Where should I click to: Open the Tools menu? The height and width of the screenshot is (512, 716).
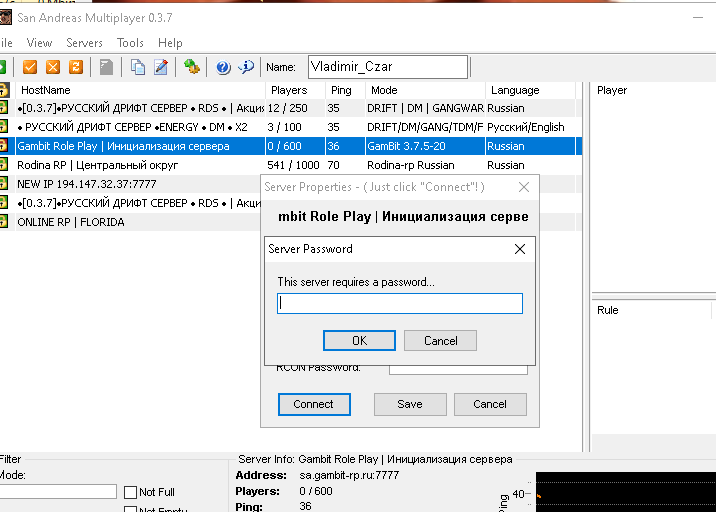click(130, 43)
